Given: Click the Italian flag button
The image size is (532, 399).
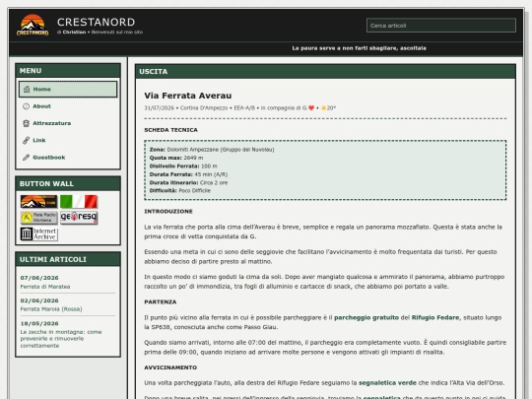Looking at the screenshot, I should (x=79, y=202).
